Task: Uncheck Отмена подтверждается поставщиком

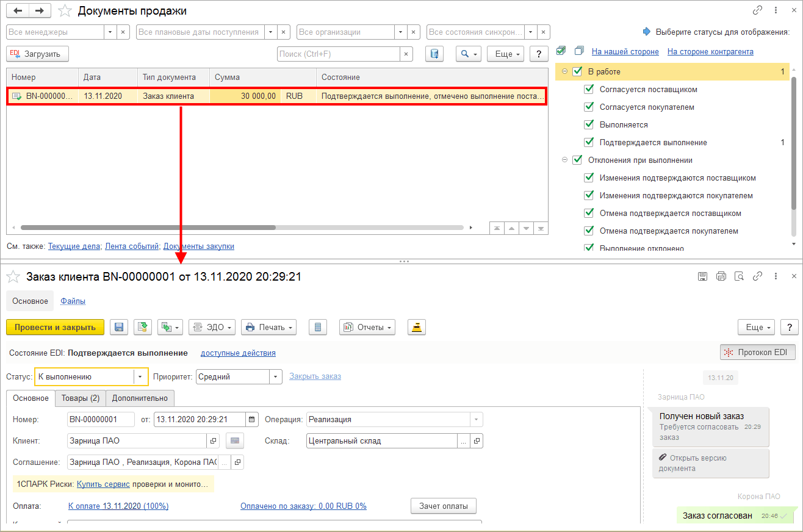Action: 589,213
